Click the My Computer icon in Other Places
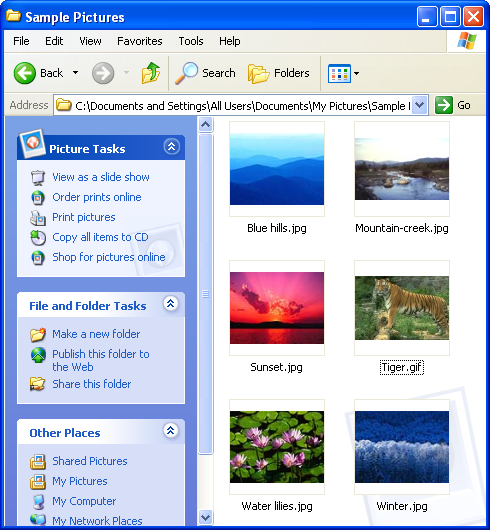The height and width of the screenshot is (530, 490). click(x=38, y=501)
